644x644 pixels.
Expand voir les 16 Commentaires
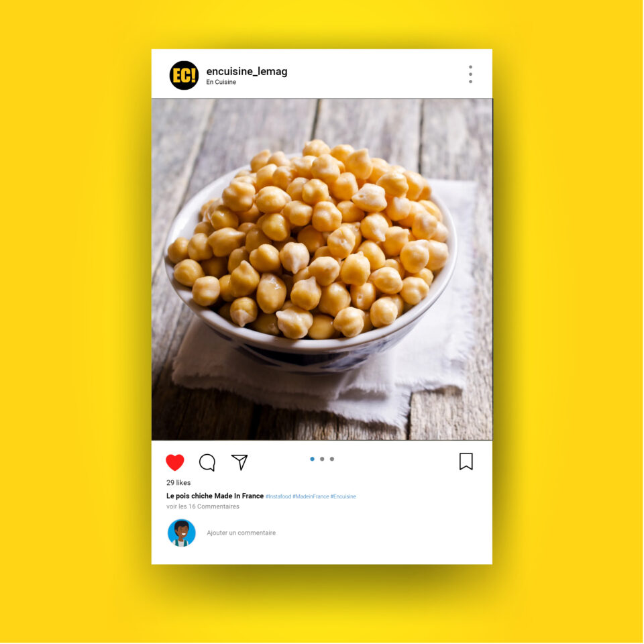click(x=203, y=506)
